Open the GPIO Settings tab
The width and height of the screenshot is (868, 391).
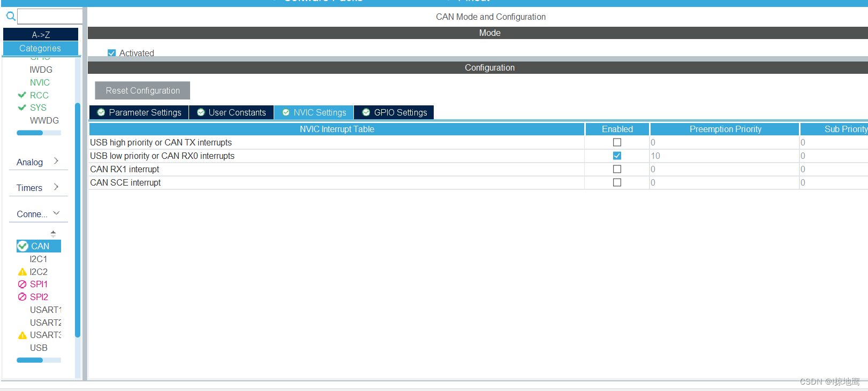tap(394, 112)
